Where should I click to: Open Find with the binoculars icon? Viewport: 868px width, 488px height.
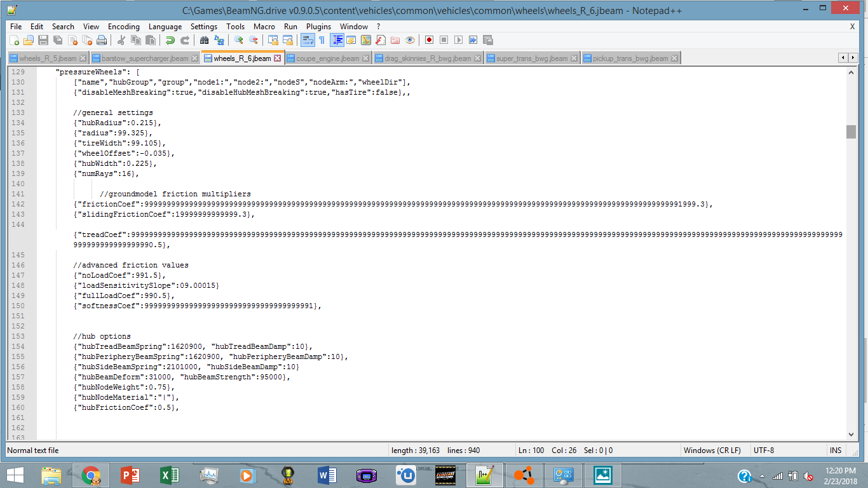205,40
